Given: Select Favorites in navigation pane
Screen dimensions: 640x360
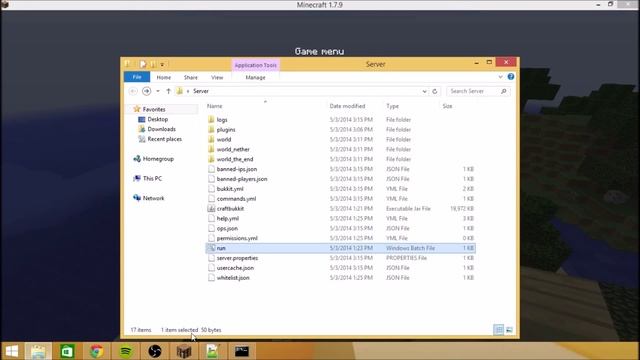Looking at the screenshot, I should [154, 109].
